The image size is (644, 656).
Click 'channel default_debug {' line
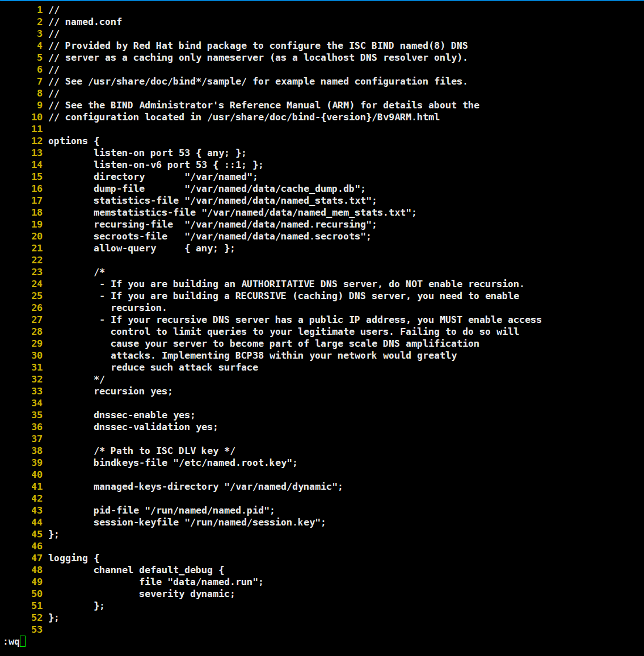[159, 570]
